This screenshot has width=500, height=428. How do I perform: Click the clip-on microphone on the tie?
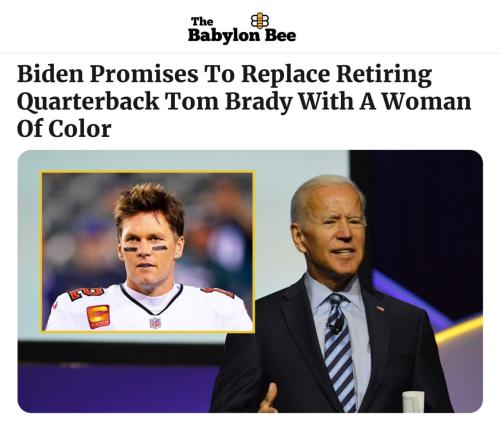[x=334, y=325]
